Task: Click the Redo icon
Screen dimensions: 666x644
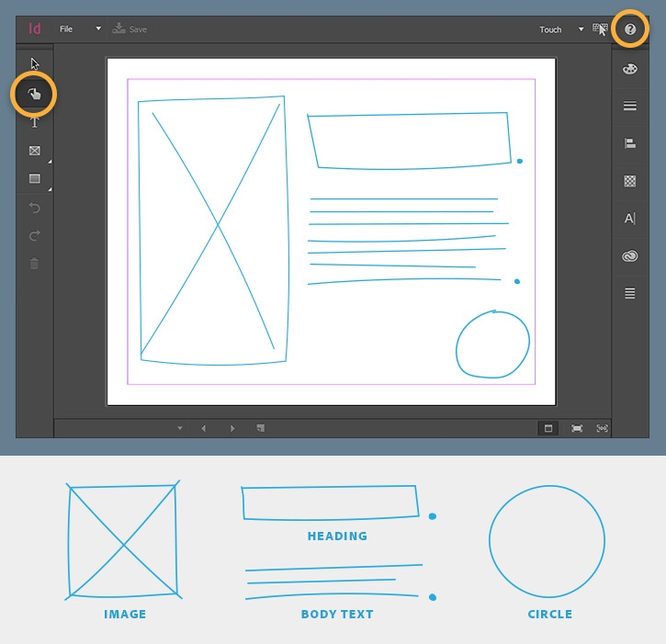Action: click(34, 236)
